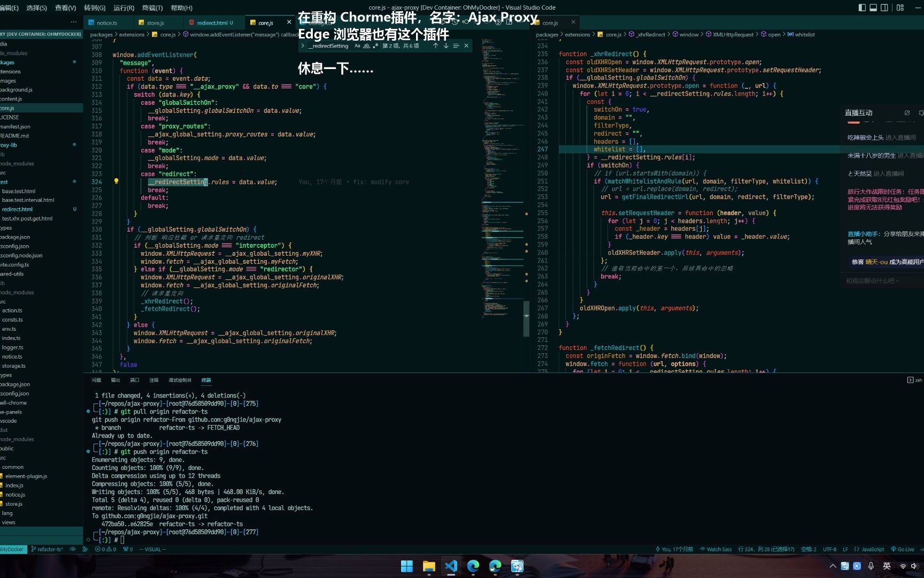Click 英 input method indicator in tray
The width and height of the screenshot is (924, 578).
click(887, 566)
